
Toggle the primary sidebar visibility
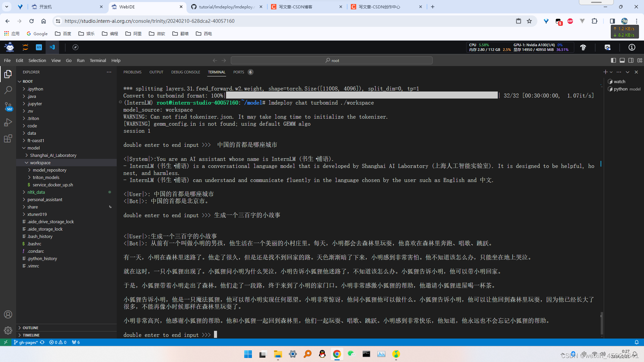tap(614, 60)
